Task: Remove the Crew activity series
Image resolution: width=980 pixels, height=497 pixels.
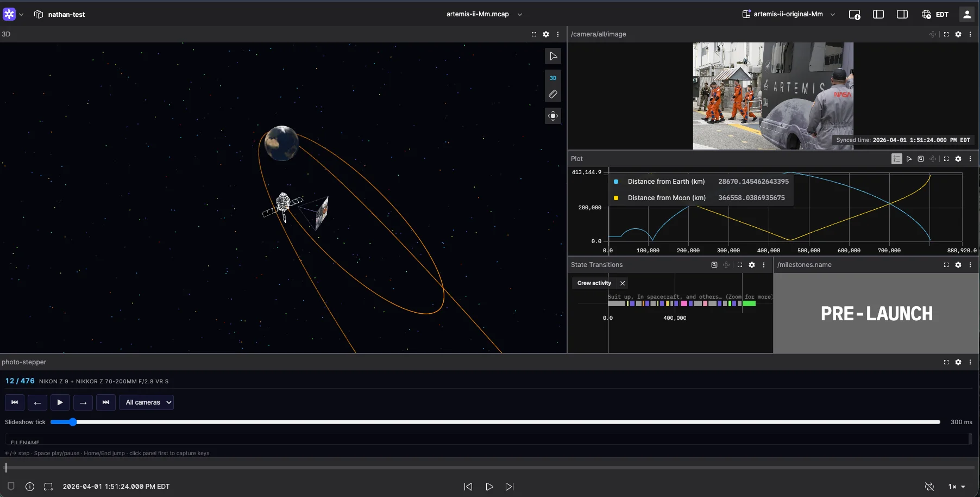Action: pos(623,283)
